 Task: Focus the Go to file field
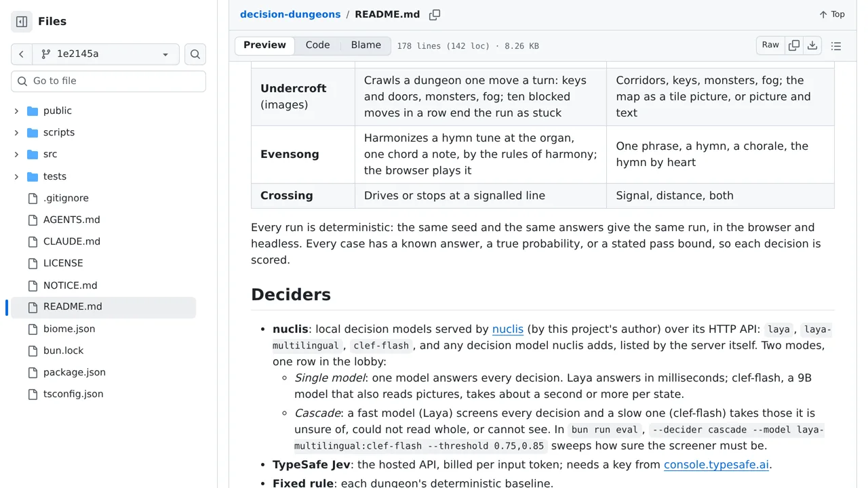tap(108, 81)
